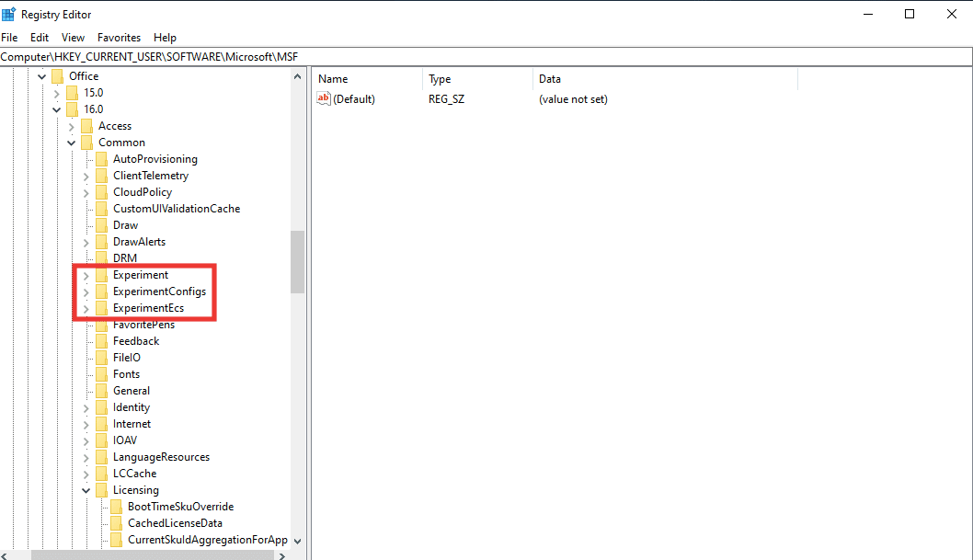Screen dimensions: 973x560
Task: Click the 15.0 folder icon
Action: (73, 93)
